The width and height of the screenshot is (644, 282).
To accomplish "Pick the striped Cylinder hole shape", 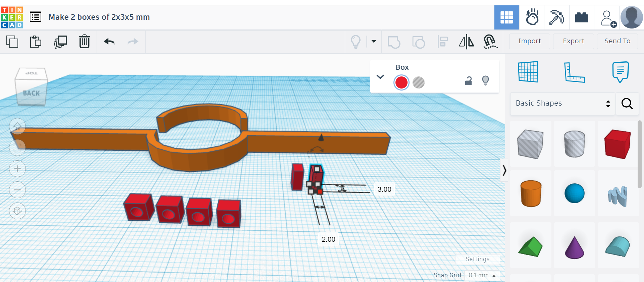I will (575, 144).
